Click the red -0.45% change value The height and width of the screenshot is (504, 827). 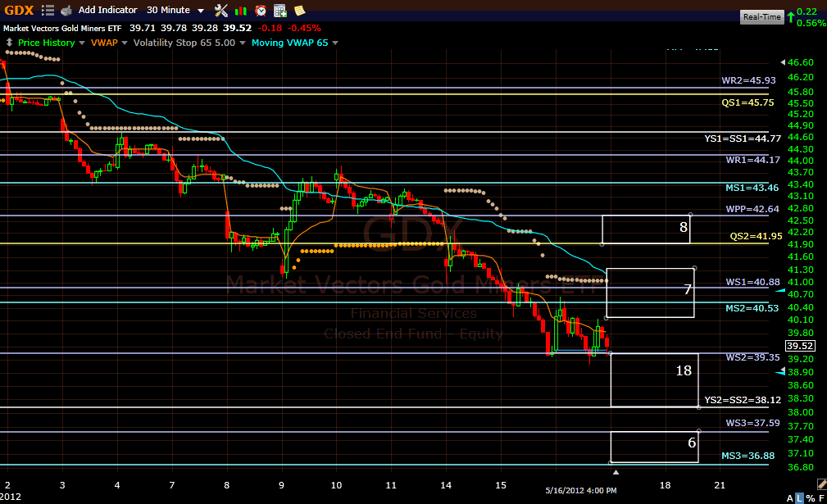pyautogui.click(x=304, y=28)
